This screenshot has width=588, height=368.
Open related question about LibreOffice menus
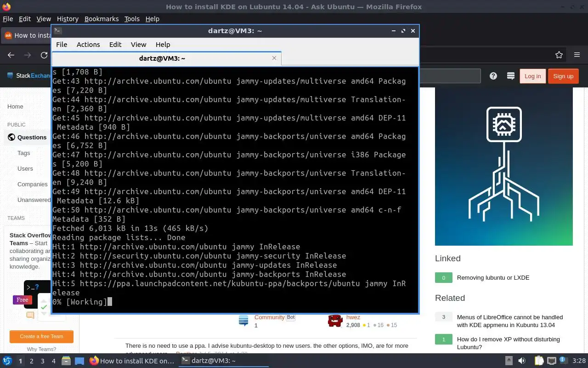[510, 321]
